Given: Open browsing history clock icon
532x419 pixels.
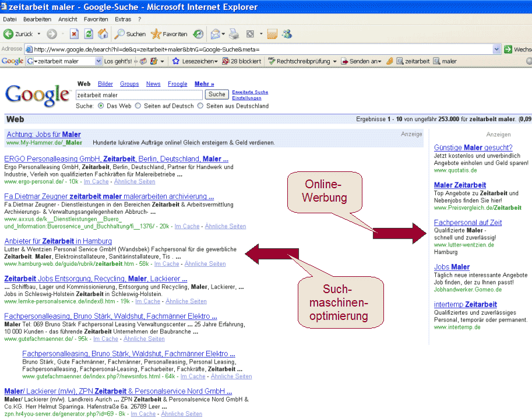Looking at the screenshot, I should click(198, 34).
